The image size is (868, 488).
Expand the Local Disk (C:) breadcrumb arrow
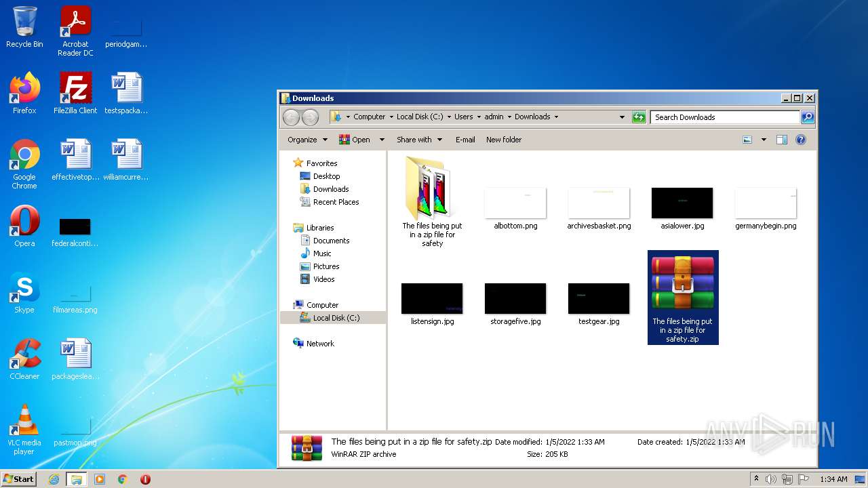449,117
